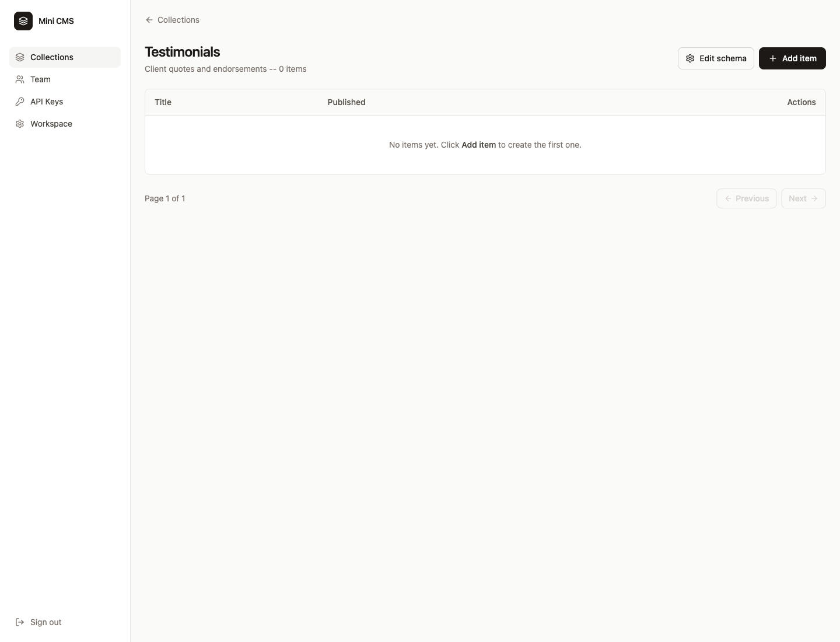Click the Previous pagination button
Image resolution: width=840 pixels, height=642 pixels.
(747, 198)
